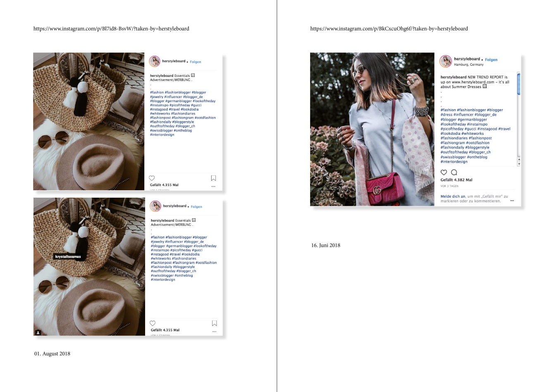Click Folgen on the top-left Essentials post
Image resolution: width=554 pixels, height=392 pixels.
pyautogui.click(x=196, y=62)
